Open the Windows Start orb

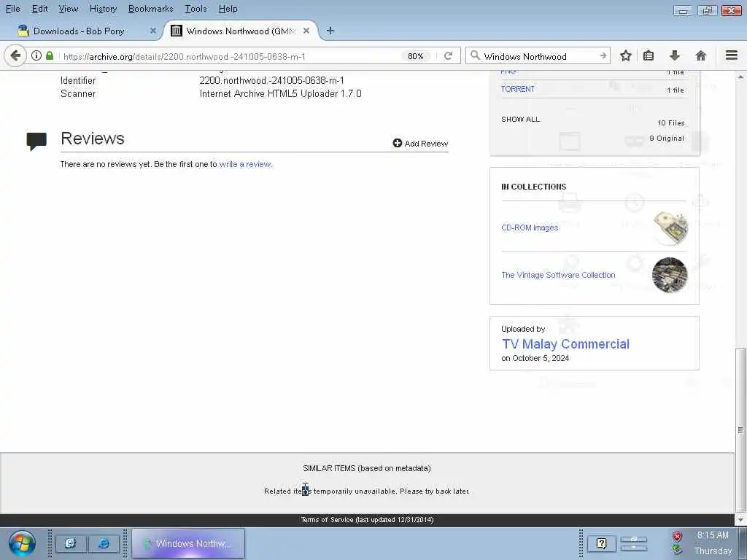[21, 543]
